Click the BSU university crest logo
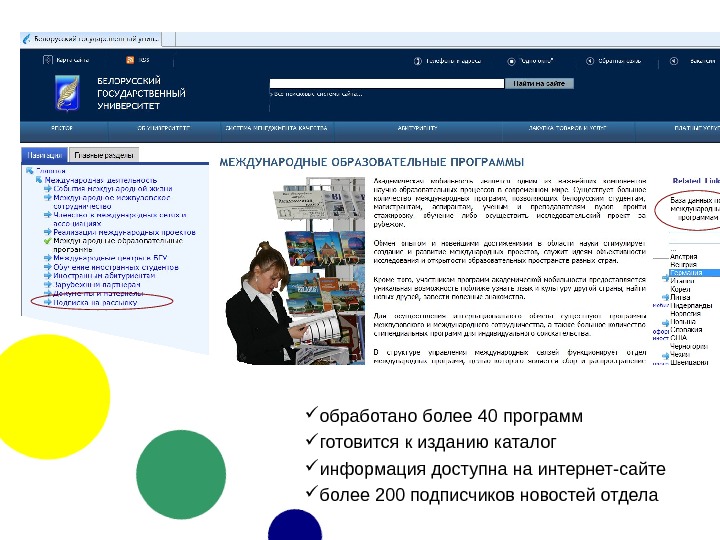 coord(67,94)
